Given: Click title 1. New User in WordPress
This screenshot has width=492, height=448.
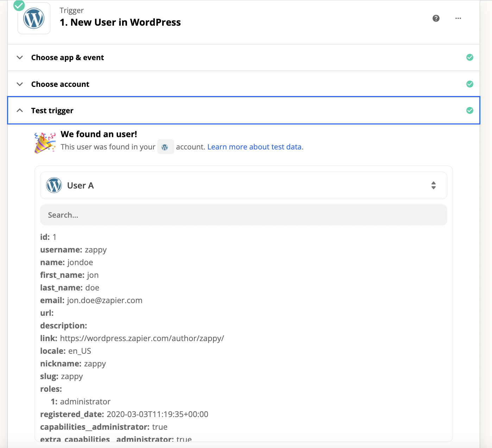Looking at the screenshot, I should tap(120, 23).
